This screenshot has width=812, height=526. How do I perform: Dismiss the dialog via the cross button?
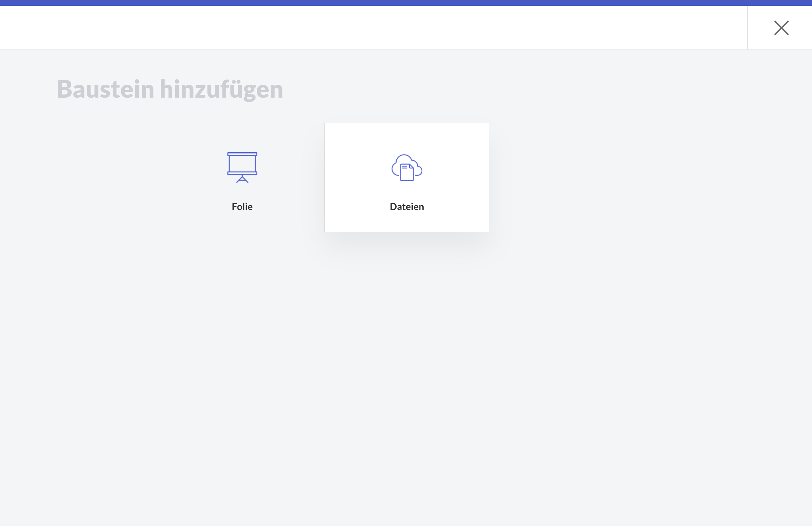click(781, 28)
